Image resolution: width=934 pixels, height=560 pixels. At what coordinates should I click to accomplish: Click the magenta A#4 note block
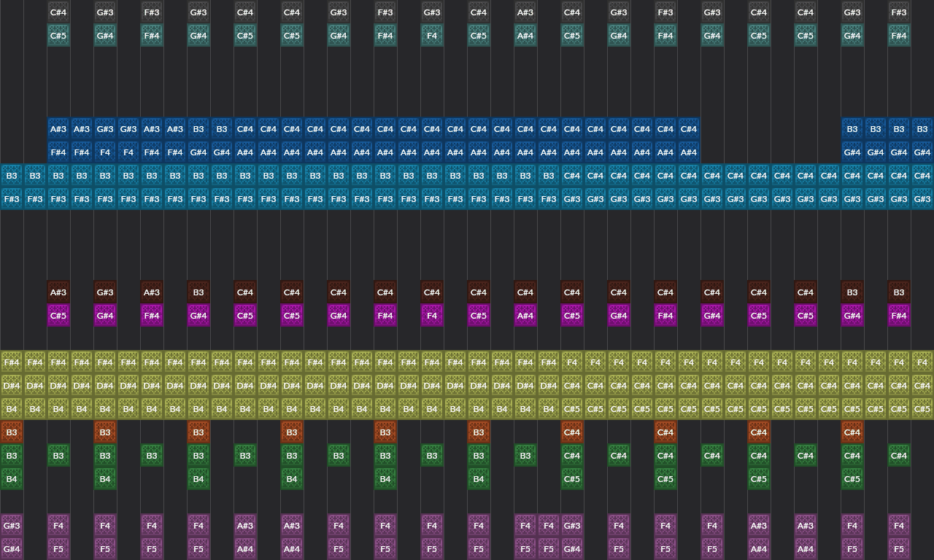(x=525, y=316)
